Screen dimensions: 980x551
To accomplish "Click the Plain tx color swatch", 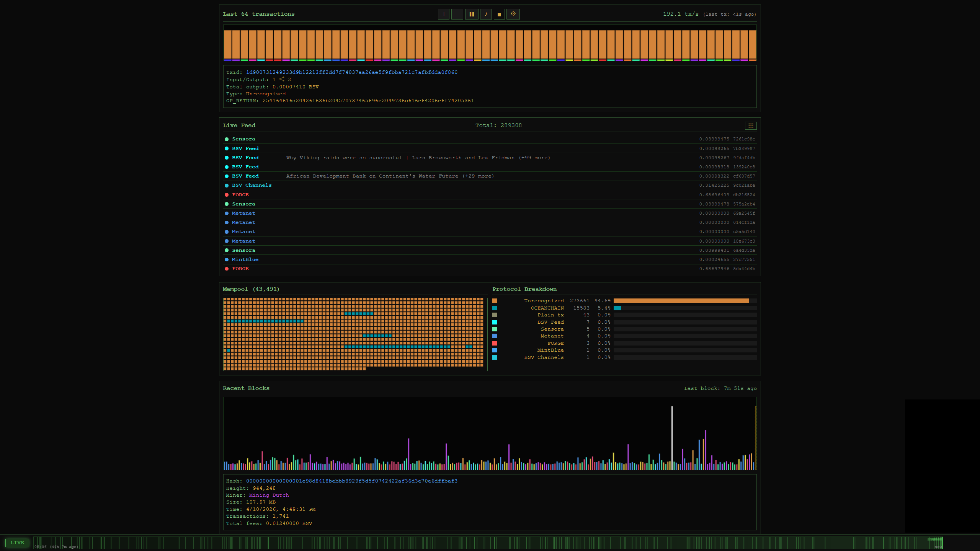I will (495, 315).
